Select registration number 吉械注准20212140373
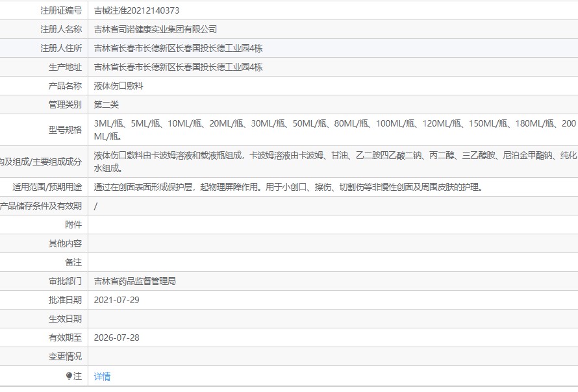Screen dimensions: 578x392 click(x=136, y=10)
